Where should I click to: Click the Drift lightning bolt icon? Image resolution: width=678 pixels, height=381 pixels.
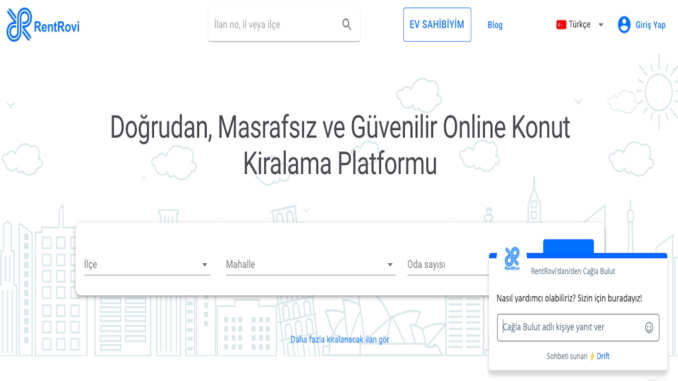click(x=592, y=356)
